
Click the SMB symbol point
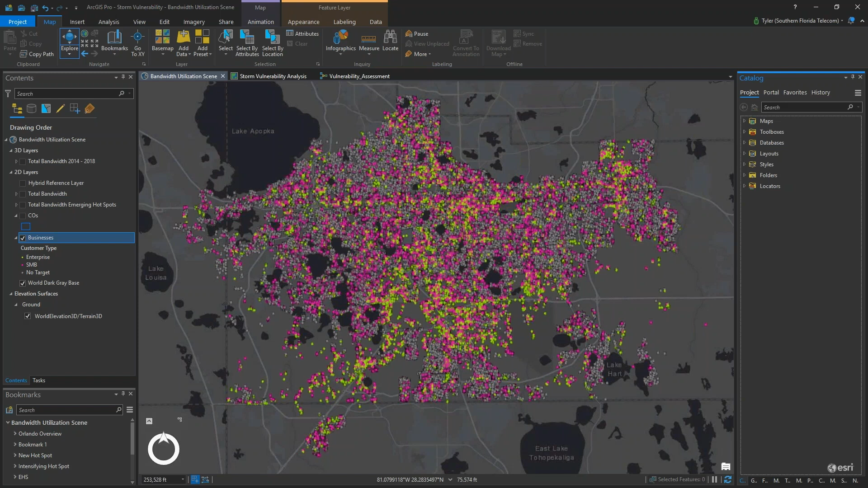[x=22, y=265]
